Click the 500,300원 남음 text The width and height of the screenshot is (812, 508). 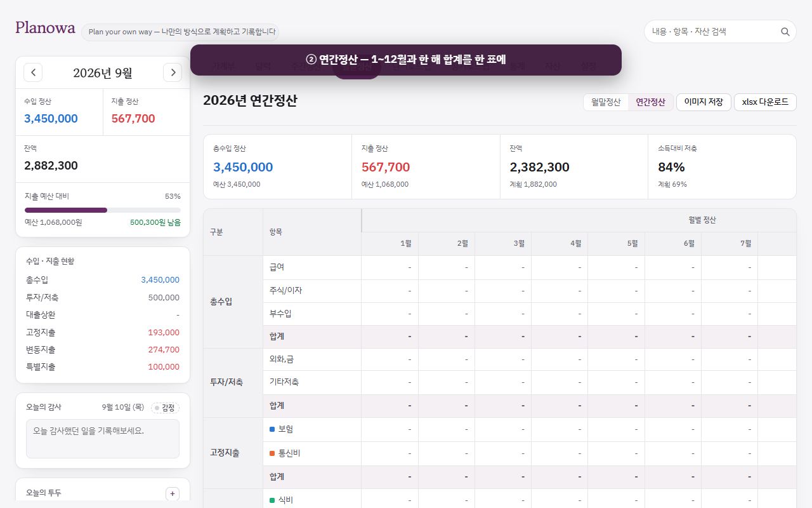[155, 222]
